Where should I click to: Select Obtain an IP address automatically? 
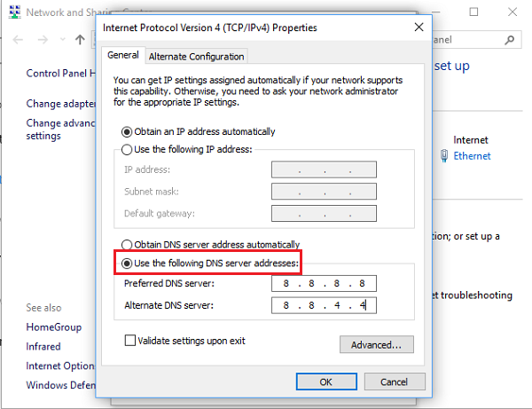[127, 132]
